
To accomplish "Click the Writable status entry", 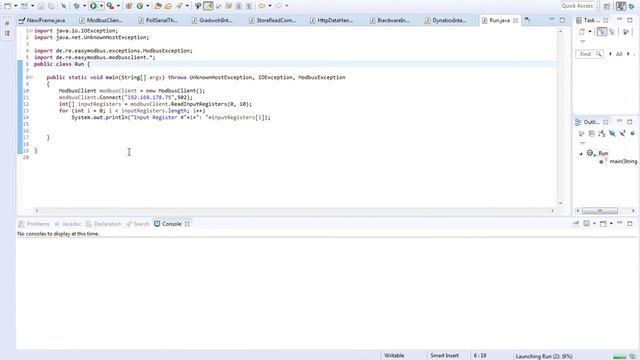I will 394,356.
